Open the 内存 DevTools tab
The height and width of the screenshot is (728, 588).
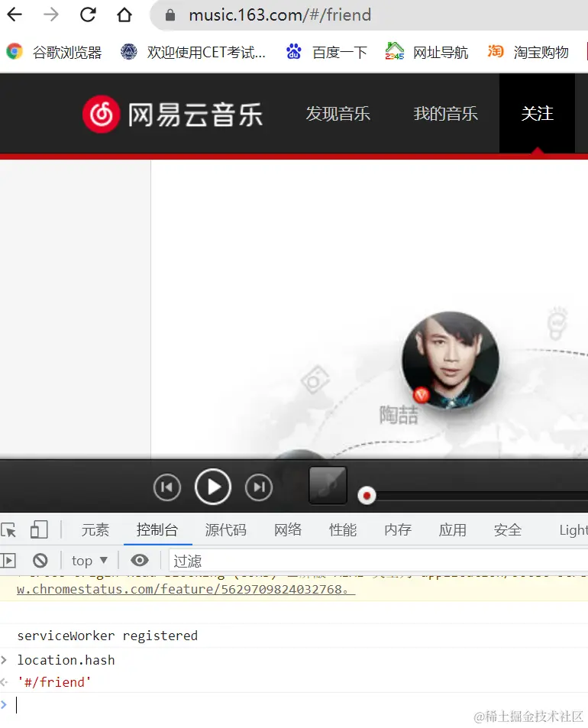(398, 529)
